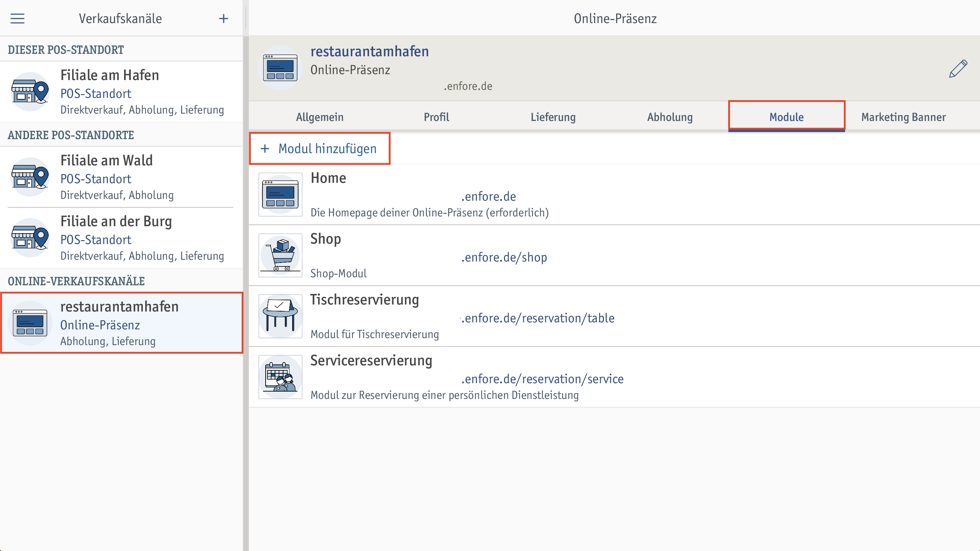Click the restaurantamhafen header title
Image resolution: width=980 pixels, height=551 pixels.
pos(369,51)
